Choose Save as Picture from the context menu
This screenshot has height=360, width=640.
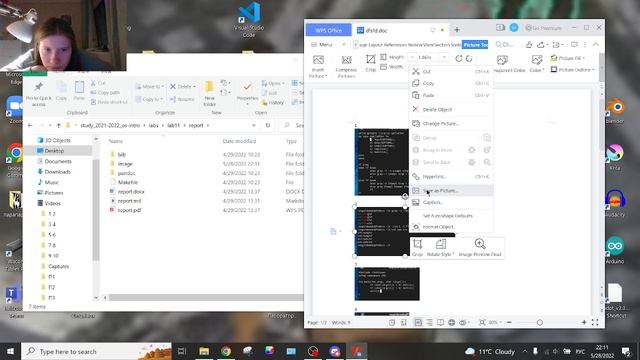pos(451,191)
